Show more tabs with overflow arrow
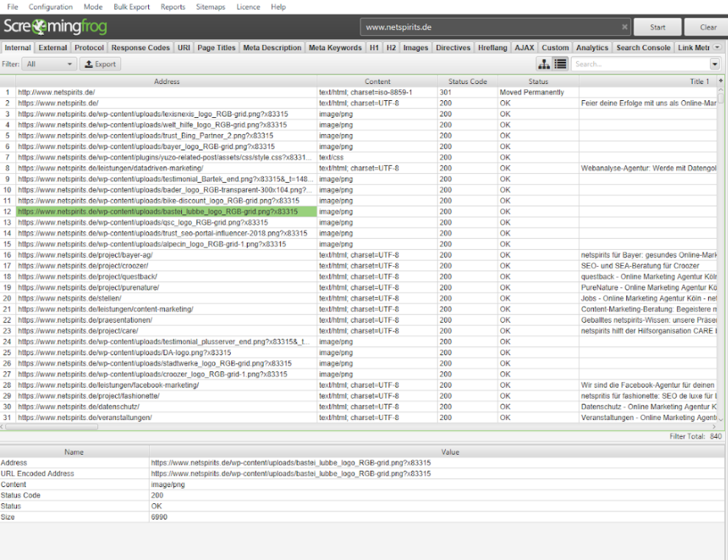Image resolution: width=728 pixels, height=560 pixels. click(717, 48)
